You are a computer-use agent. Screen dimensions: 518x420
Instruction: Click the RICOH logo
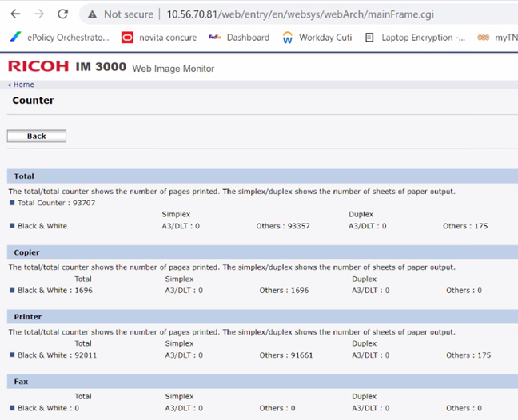coord(38,66)
